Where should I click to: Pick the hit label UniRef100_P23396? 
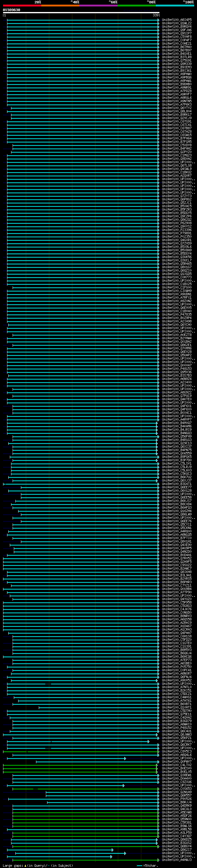pos(177,230)
